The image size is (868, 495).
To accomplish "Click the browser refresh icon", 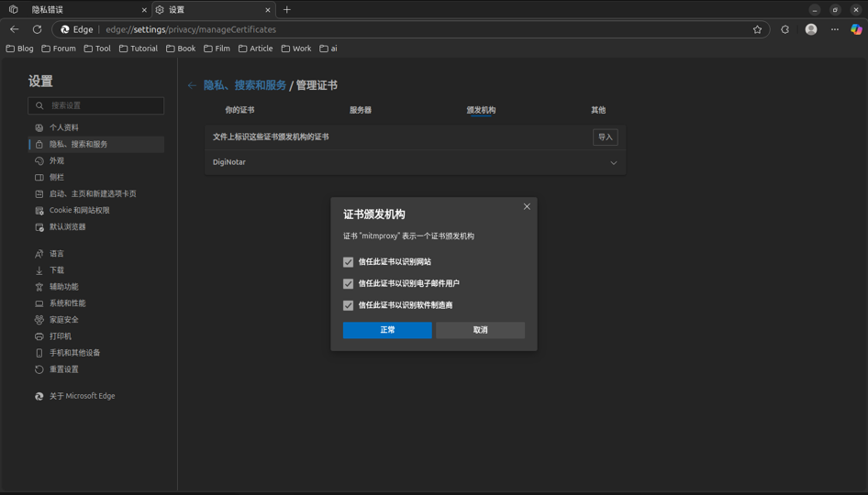I will (x=37, y=29).
